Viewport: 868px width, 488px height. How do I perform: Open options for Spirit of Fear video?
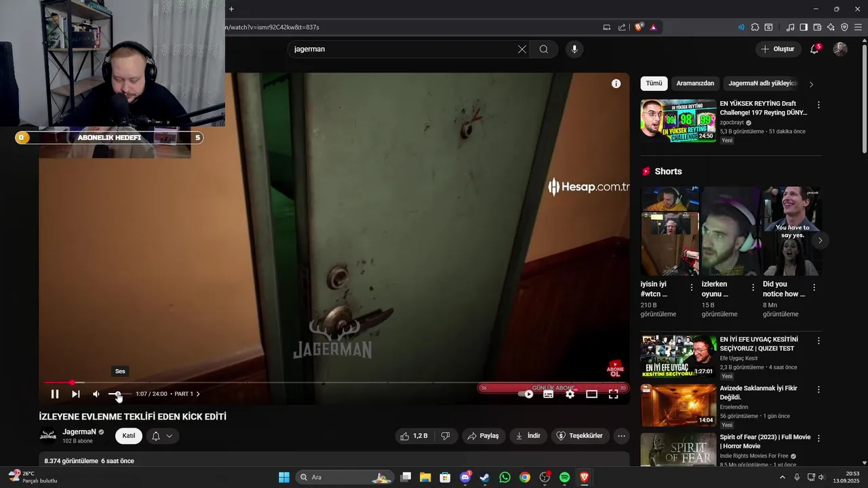tap(818, 439)
